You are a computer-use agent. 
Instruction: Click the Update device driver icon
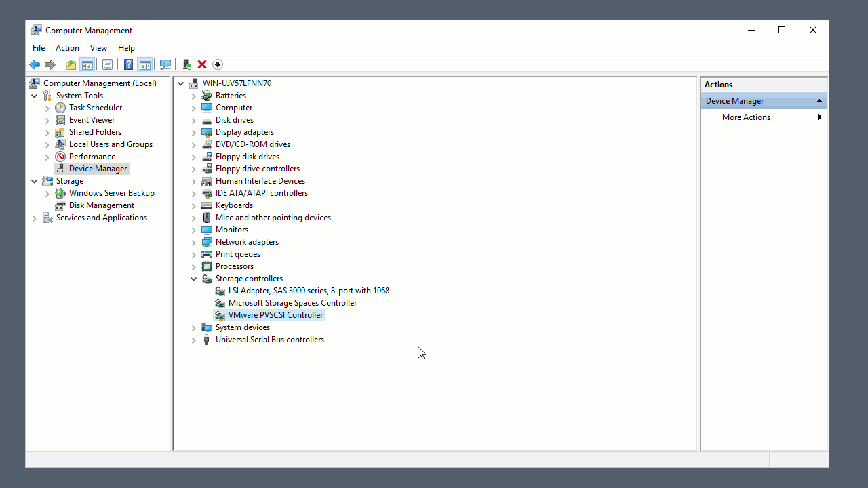(x=187, y=64)
